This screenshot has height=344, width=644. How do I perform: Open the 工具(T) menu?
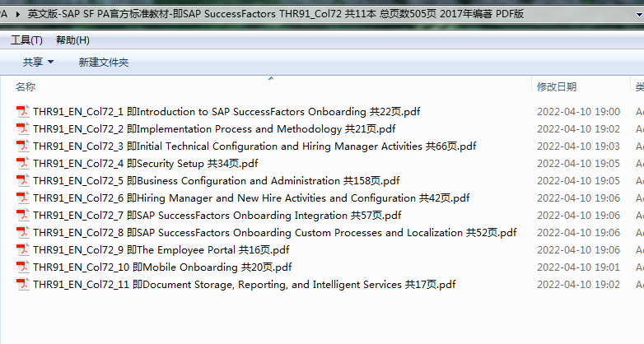coord(26,40)
